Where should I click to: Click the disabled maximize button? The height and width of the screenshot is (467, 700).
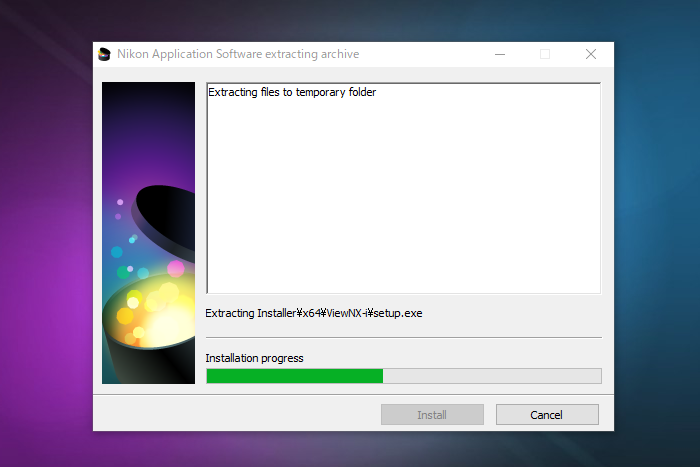pyautogui.click(x=545, y=54)
